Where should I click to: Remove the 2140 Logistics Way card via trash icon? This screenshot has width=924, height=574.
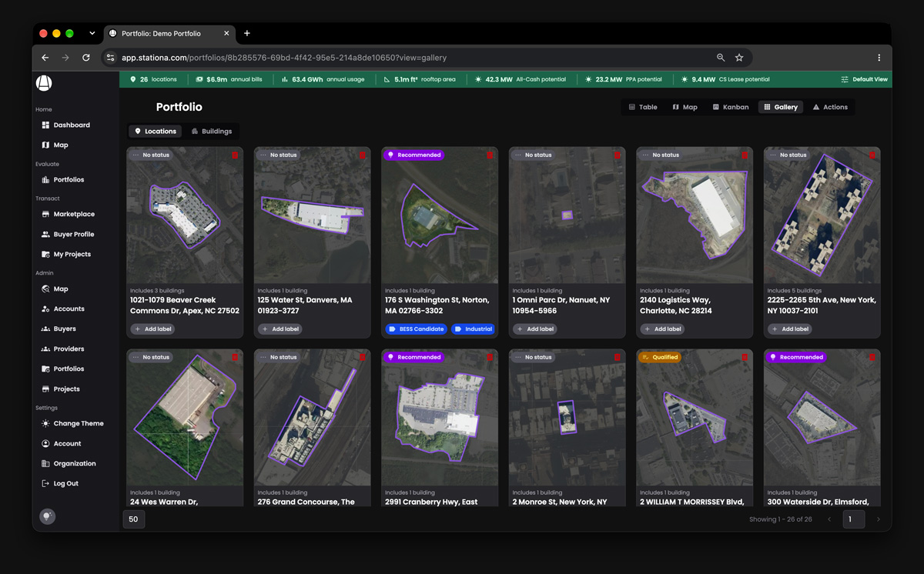pos(745,155)
